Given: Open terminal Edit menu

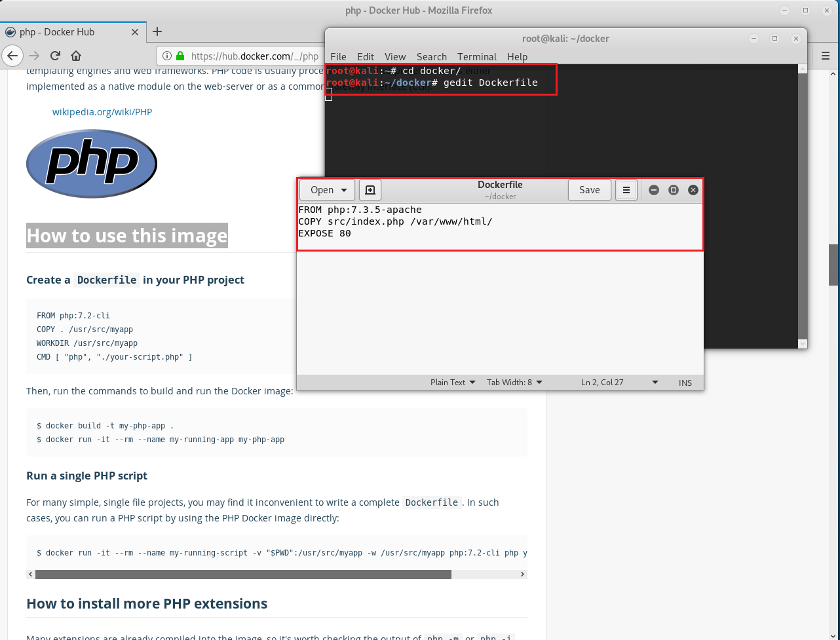Looking at the screenshot, I should (366, 57).
